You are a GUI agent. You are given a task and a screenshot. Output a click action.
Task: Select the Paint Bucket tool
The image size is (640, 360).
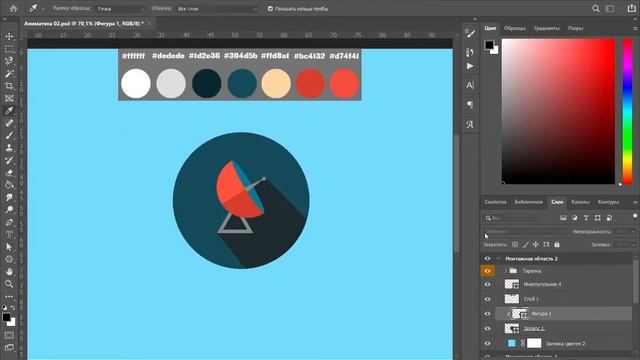(x=9, y=185)
